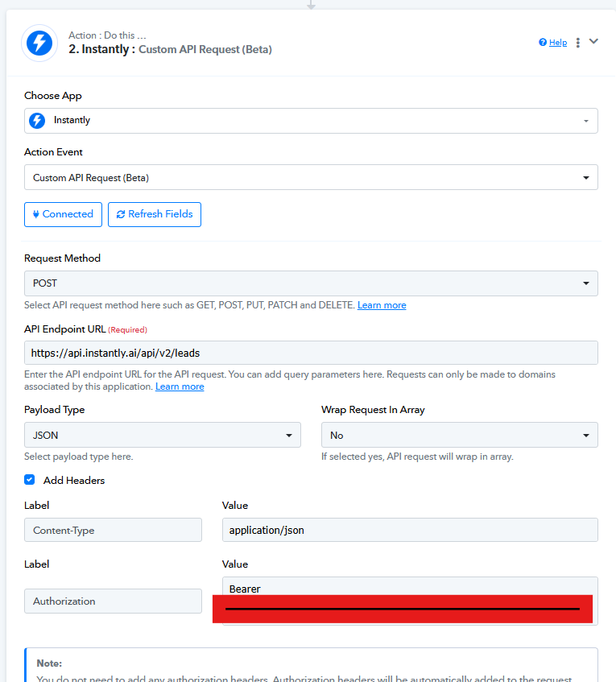Image resolution: width=616 pixels, height=682 pixels.
Task: Click the Help link text
Action: pyautogui.click(x=558, y=42)
